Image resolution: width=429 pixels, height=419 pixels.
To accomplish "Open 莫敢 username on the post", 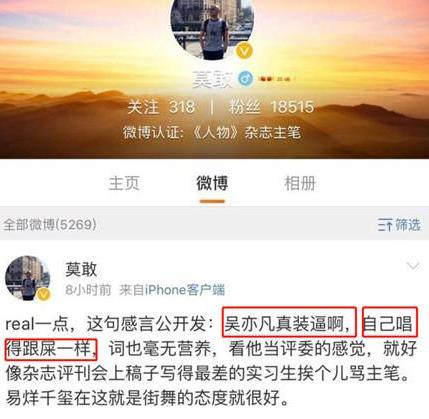I will point(81,269).
